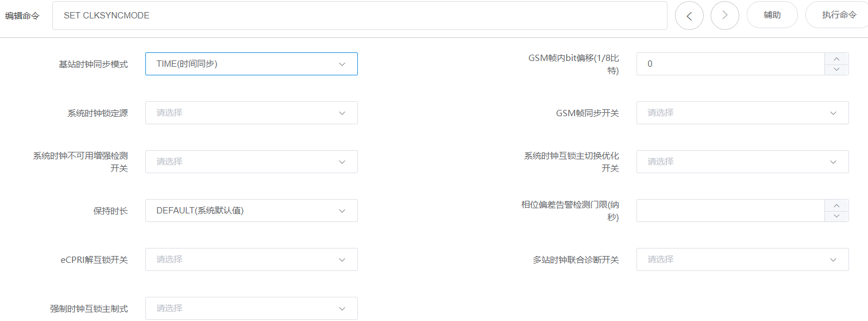Click the eCPRI解互锁开关 label
This screenshot has width=868, height=321.
point(94,260)
